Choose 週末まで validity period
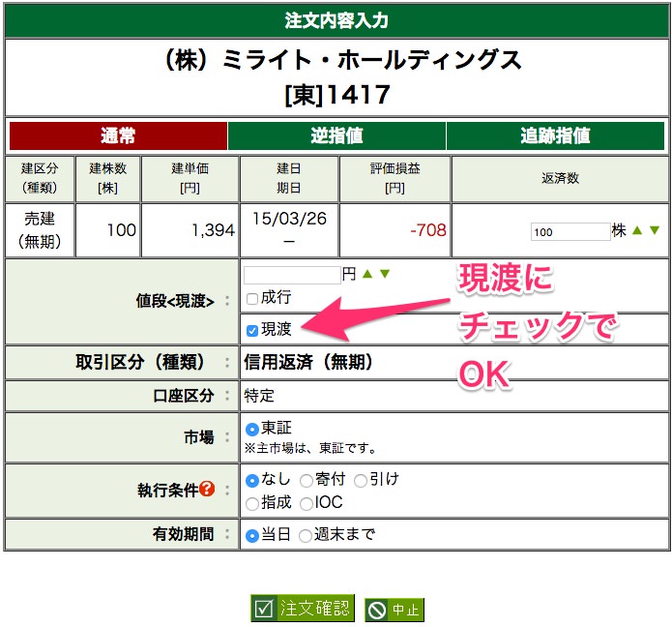Viewport: 672px width, 627px height. pos(306,536)
